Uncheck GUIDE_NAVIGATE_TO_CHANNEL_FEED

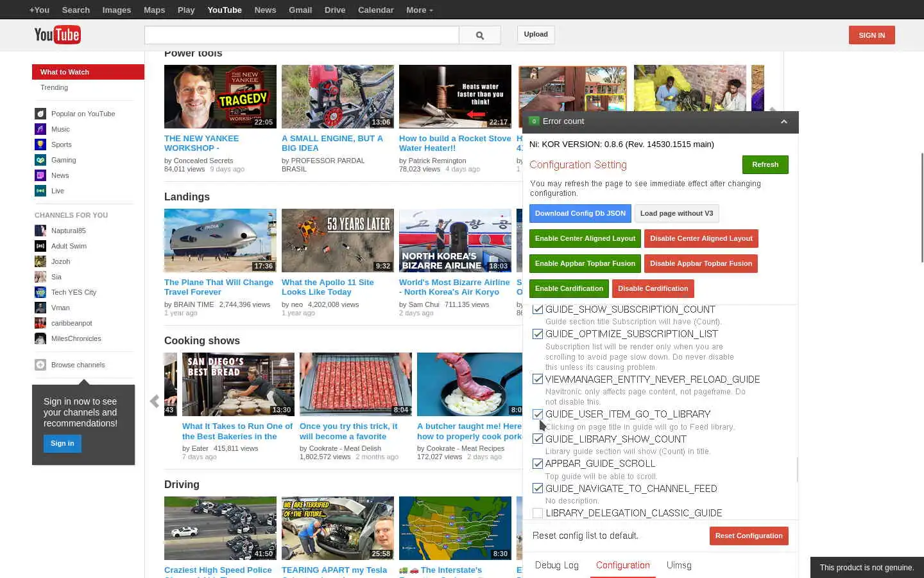[x=538, y=488]
